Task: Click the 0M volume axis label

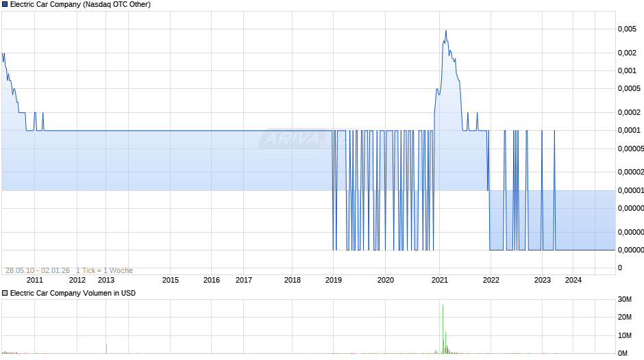Action: coord(623,353)
